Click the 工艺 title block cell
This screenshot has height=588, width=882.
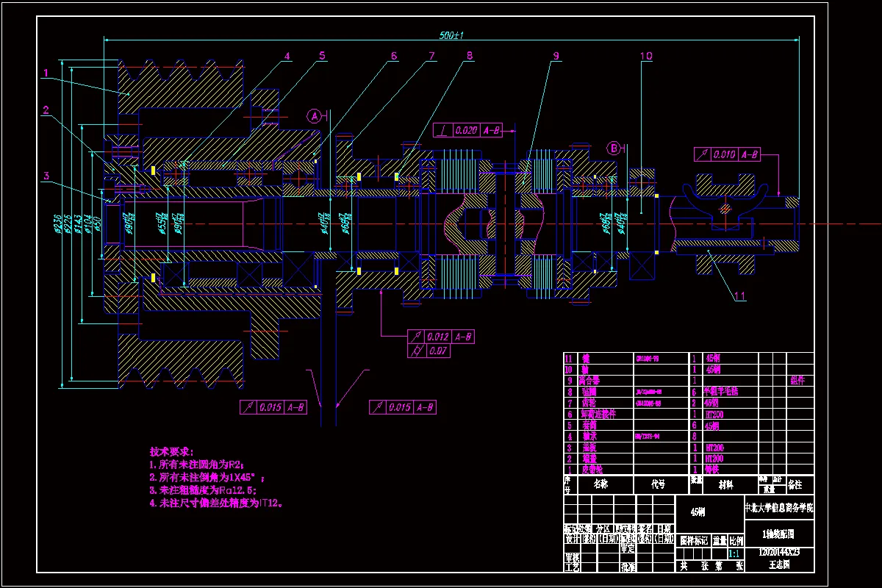[572, 567]
